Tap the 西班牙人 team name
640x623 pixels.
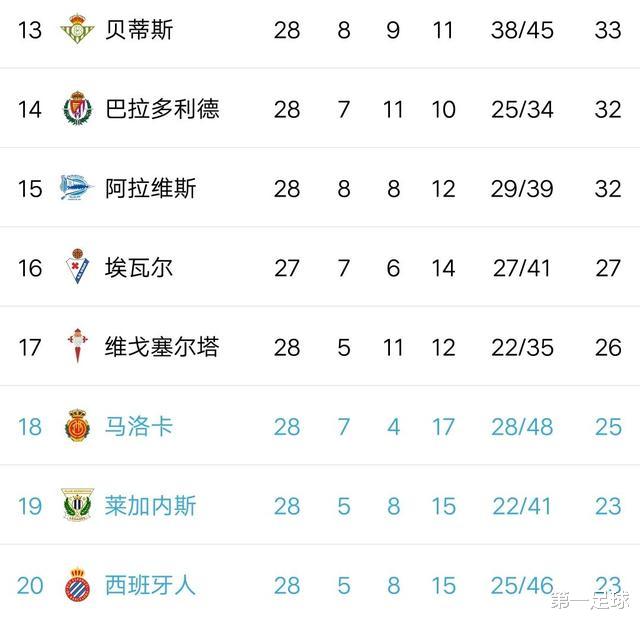point(151,584)
